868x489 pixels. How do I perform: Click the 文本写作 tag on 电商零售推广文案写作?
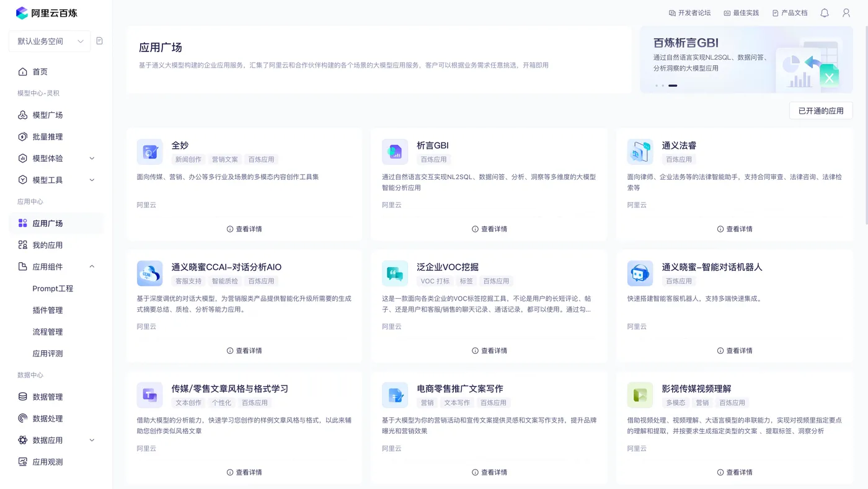(x=457, y=403)
